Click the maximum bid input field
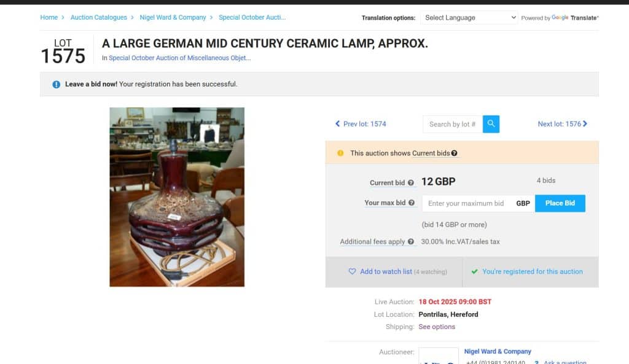Screen dimensions: 629x364 (466, 203)
